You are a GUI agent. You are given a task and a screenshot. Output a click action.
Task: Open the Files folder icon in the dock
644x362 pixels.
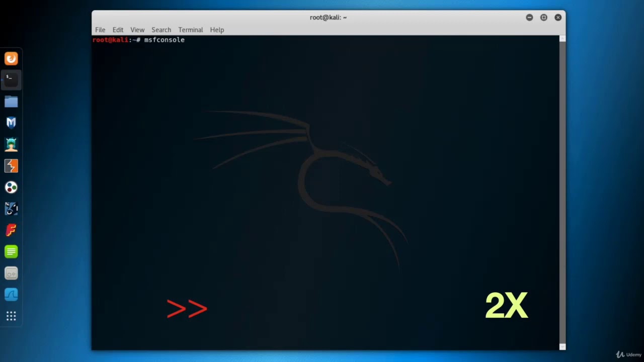(11, 102)
